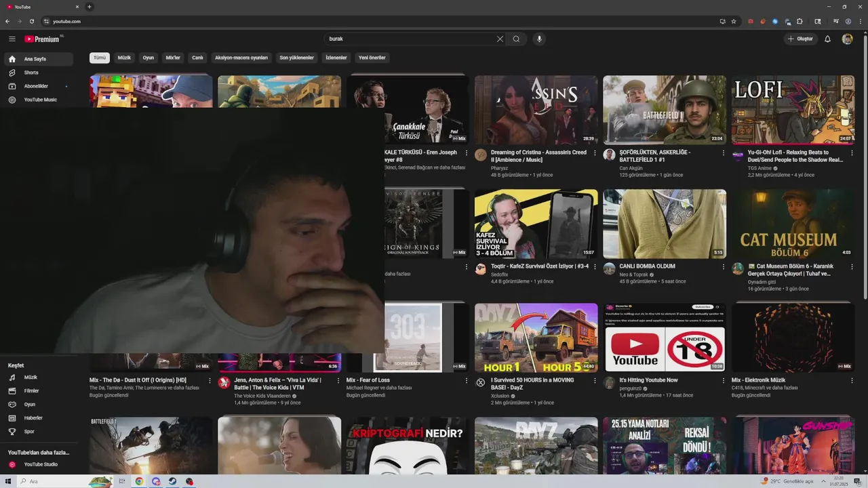
Task: Open more options for I Survived 50 HOURS
Action: [595, 381]
